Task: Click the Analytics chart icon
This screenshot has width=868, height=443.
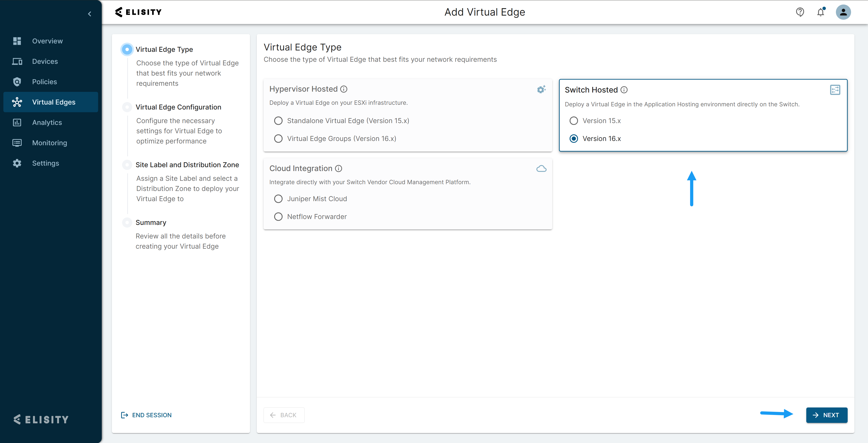Action: tap(17, 122)
